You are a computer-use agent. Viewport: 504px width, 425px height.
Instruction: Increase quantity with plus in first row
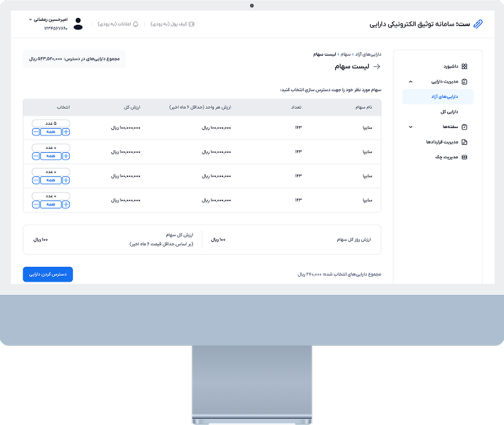tap(66, 132)
